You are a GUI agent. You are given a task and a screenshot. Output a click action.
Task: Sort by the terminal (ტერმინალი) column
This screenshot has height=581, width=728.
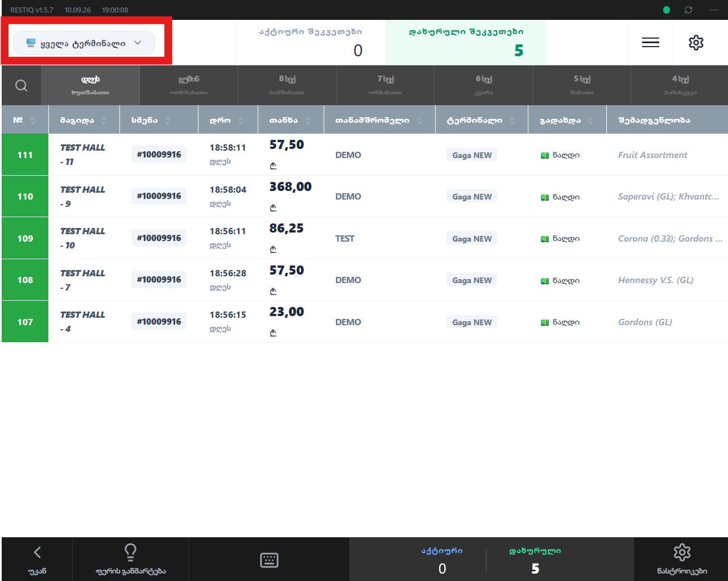coord(482,120)
